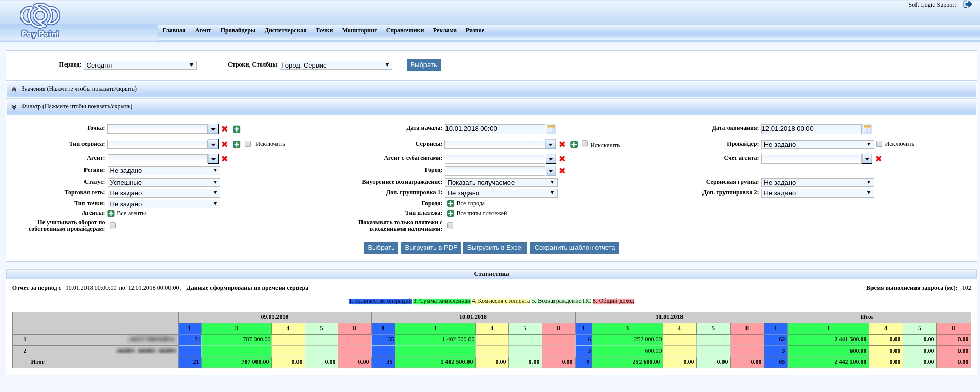980x392 pixels.
Task: Click Выгрузить в Excel button
Action: (x=495, y=248)
